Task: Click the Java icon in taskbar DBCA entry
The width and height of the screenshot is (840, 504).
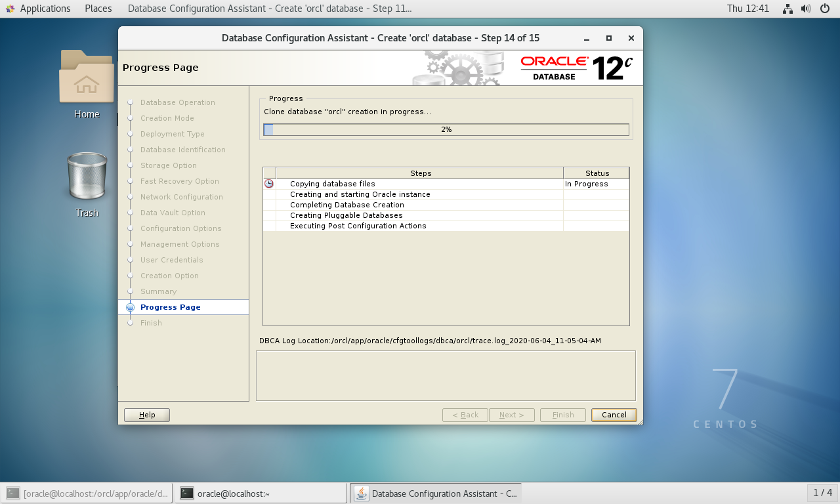Action: (362, 493)
